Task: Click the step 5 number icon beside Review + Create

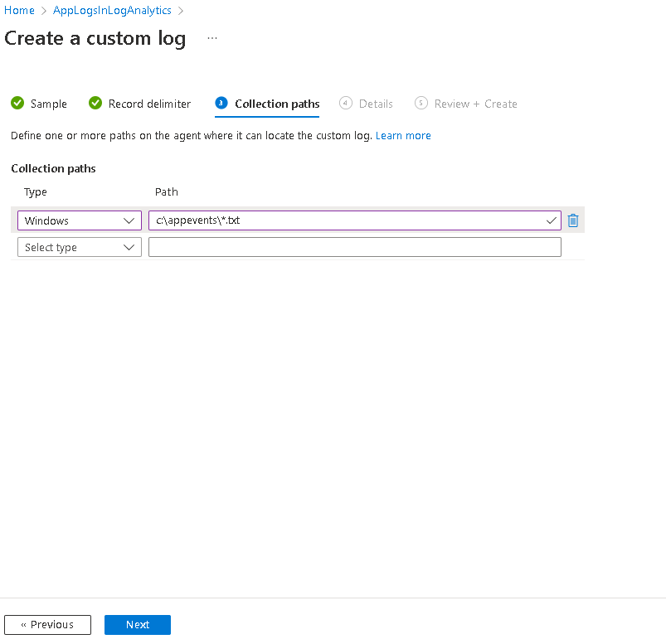Action: (x=421, y=104)
